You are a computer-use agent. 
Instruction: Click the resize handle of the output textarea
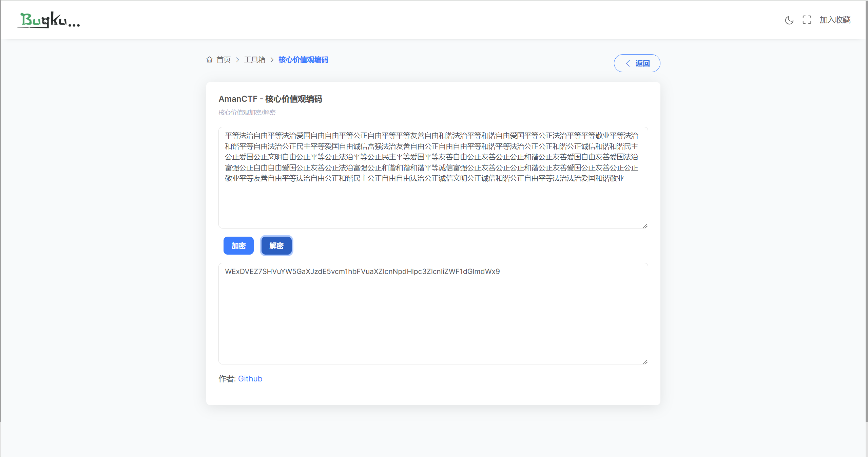point(645,362)
